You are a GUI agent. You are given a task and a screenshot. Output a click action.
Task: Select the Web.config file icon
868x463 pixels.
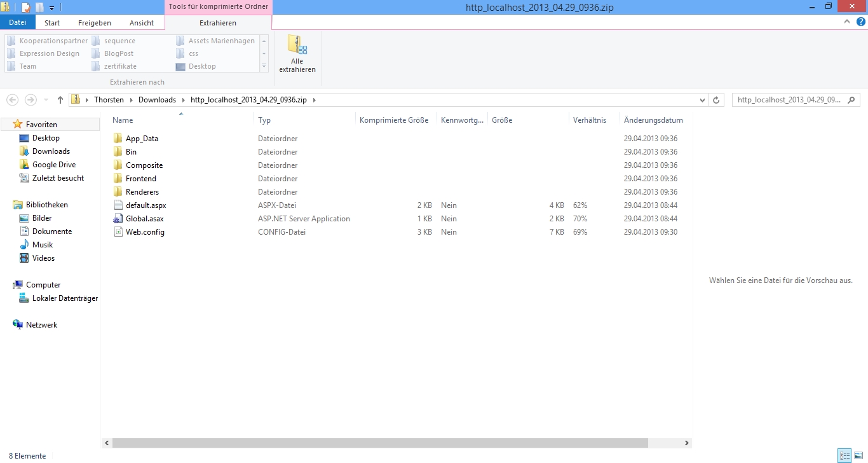(118, 232)
